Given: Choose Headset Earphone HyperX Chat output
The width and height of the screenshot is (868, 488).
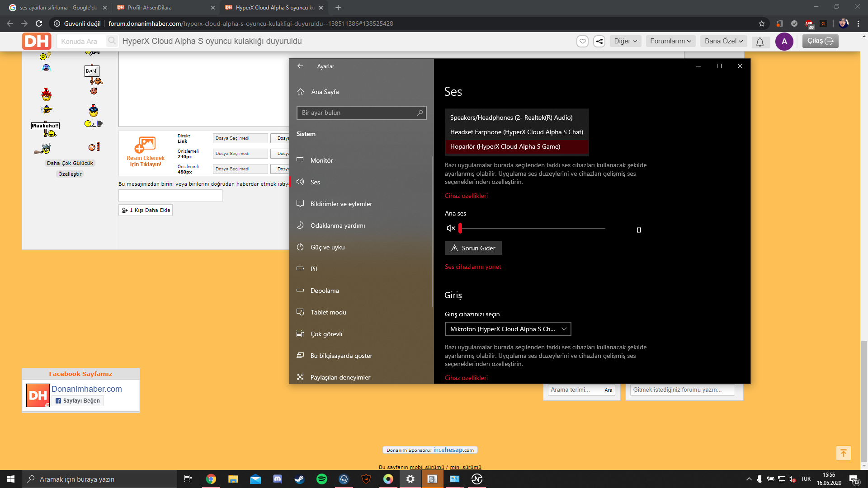Looking at the screenshot, I should 517,132.
